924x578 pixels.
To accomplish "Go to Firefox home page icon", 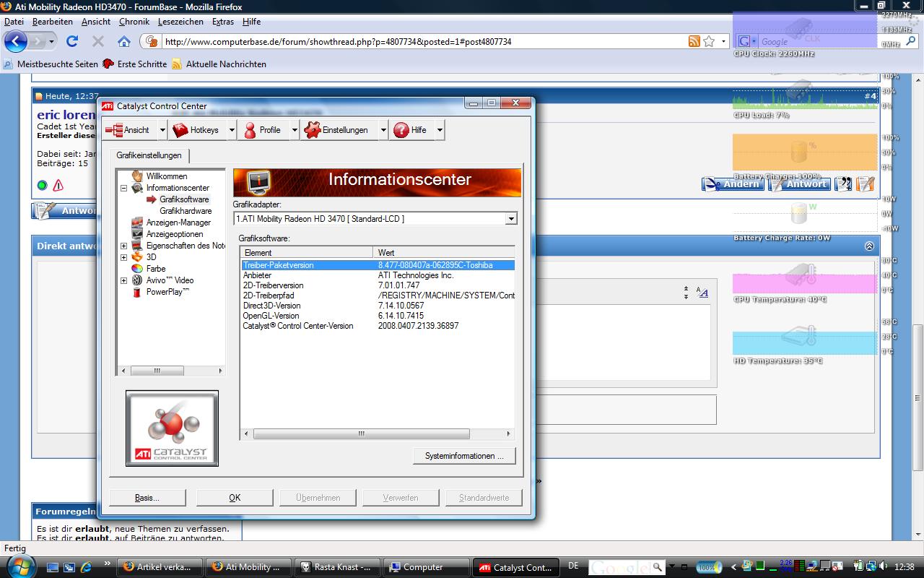I will (x=124, y=41).
